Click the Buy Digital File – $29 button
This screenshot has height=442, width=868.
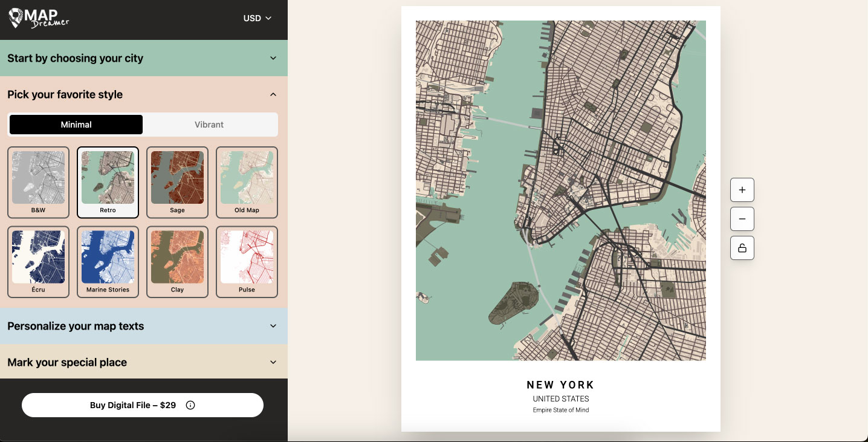point(143,405)
